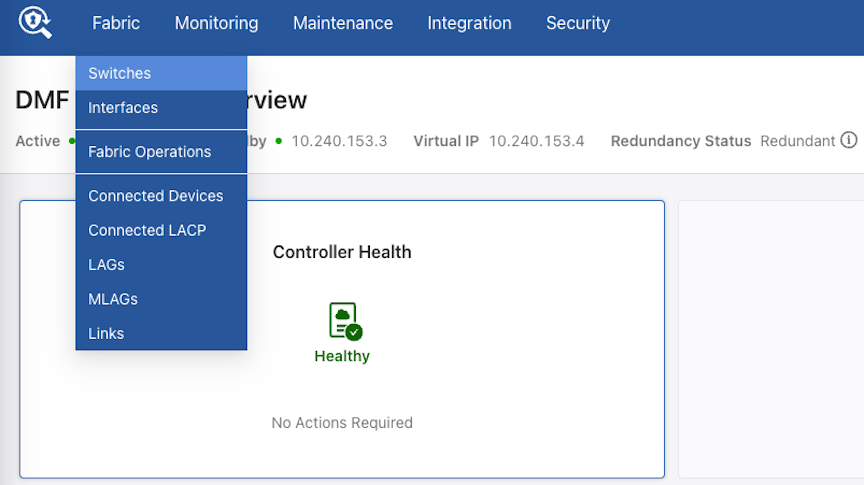Choose Connected Devices menu entry
The image size is (864, 485).
(161, 196)
